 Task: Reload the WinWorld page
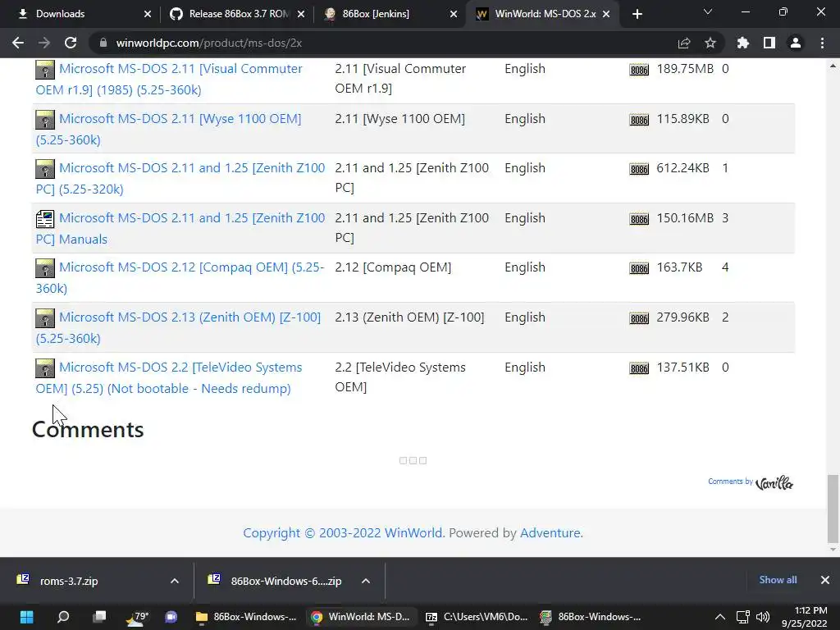71,43
